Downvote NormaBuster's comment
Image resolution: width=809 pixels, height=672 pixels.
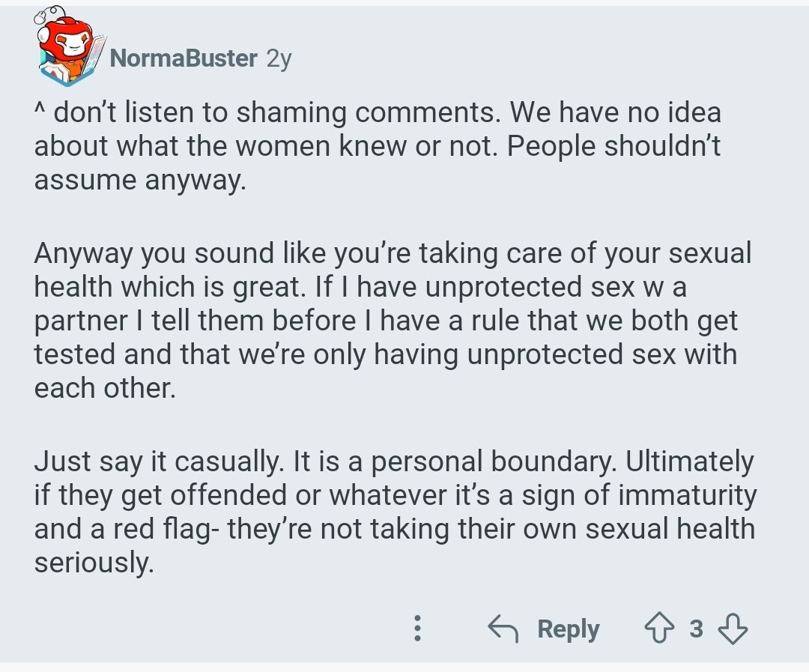click(x=733, y=628)
